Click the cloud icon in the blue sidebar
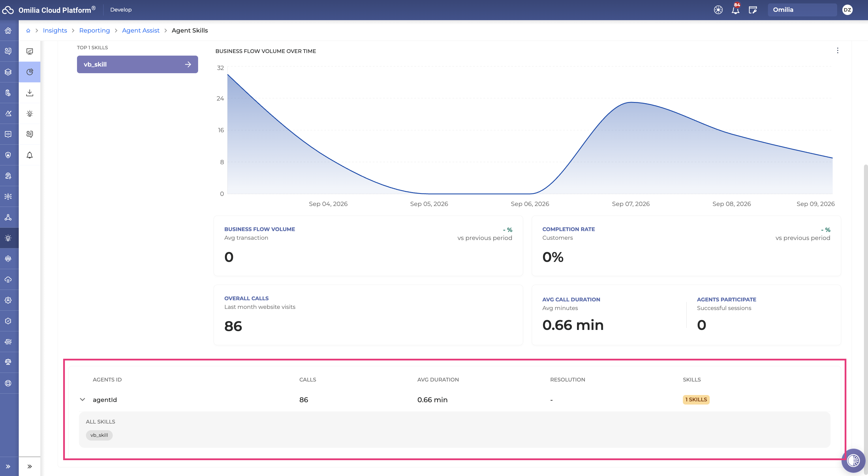Viewport: 868px width, 476px height. [8, 279]
